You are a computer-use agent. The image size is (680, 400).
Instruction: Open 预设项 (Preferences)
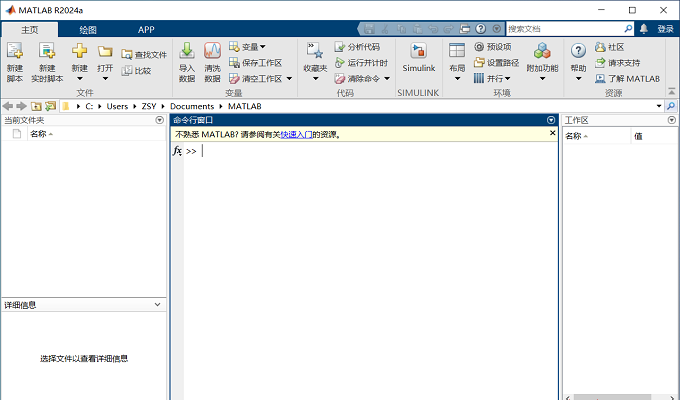point(493,46)
